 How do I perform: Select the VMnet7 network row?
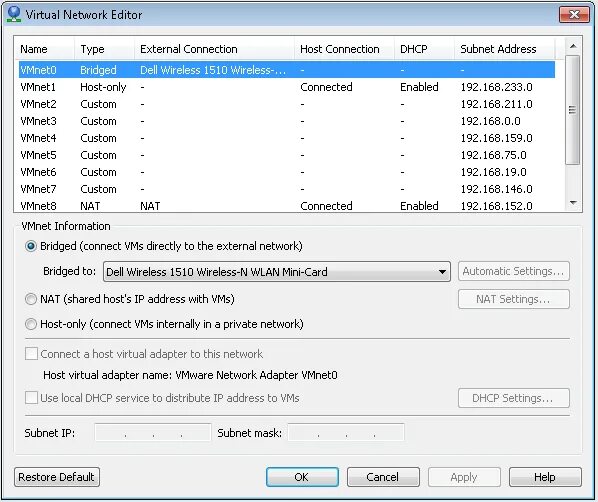pos(287,189)
